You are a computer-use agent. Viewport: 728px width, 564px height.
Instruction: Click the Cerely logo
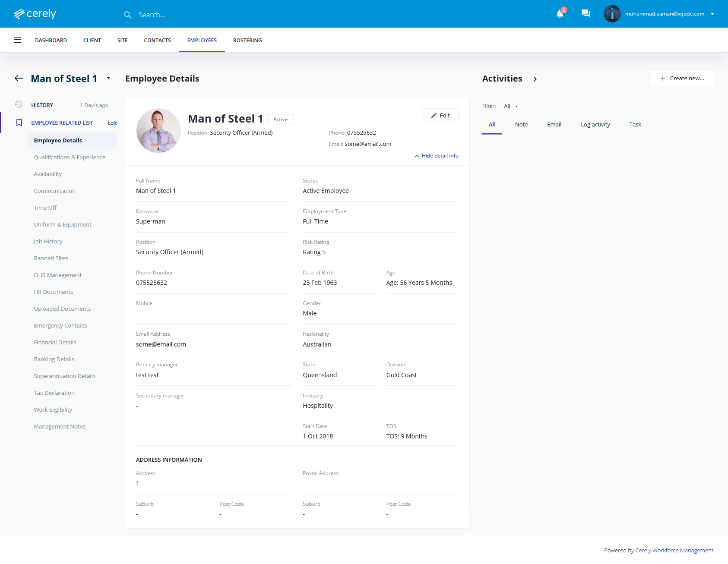point(35,14)
